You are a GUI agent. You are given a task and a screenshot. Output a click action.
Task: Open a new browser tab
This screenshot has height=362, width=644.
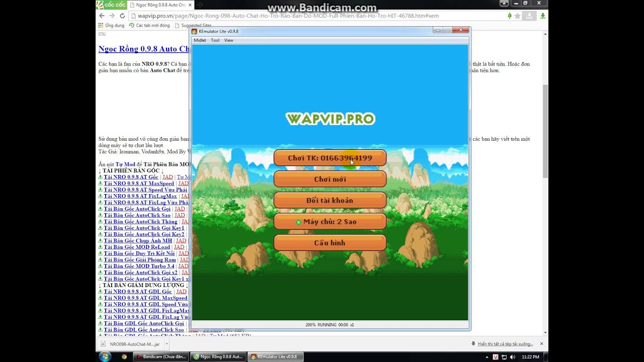(x=200, y=5)
